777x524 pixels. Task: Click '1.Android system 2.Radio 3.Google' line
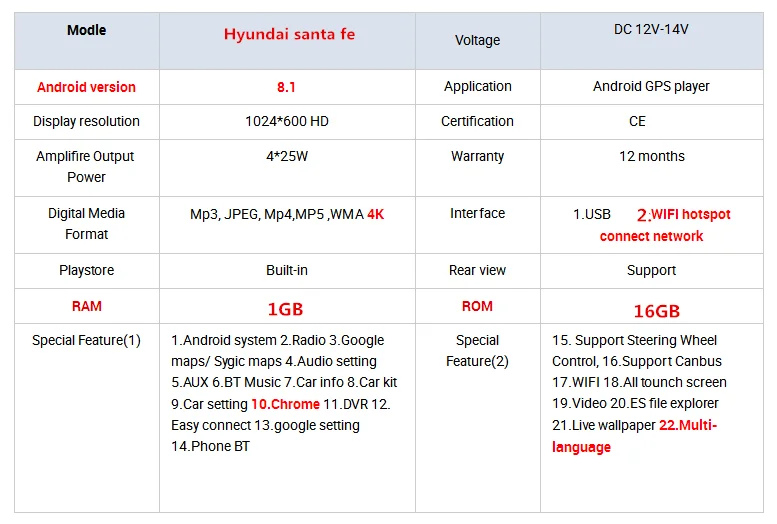(x=278, y=341)
